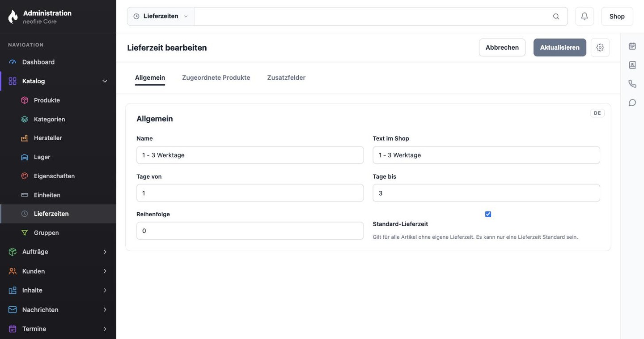Viewport: 644px width, 339px height.
Task: Click the Kategorien layers icon
Action: point(25,119)
